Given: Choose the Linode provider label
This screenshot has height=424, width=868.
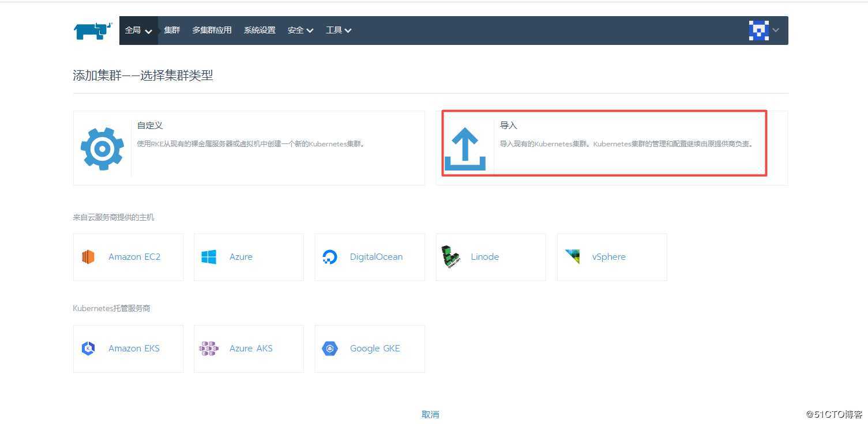Looking at the screenshot, I should [484, 257].
